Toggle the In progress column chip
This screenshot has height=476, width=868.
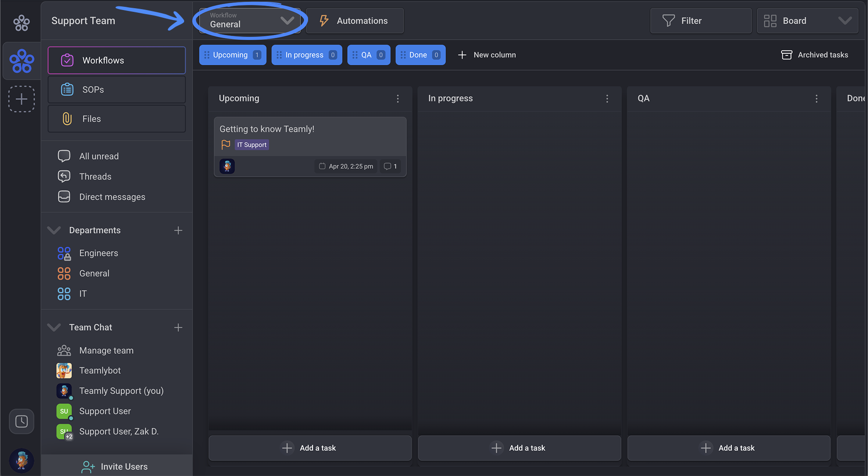coord(307,55)
